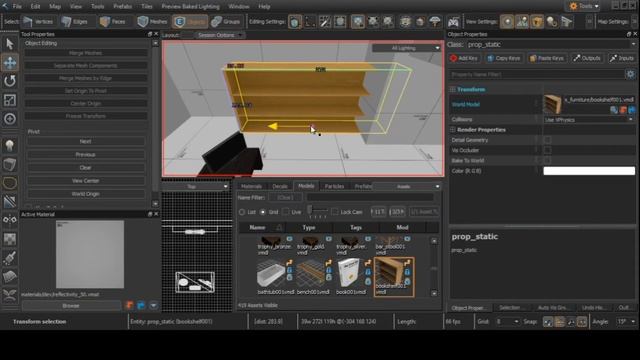The height and width of the screenshot is (360, 640).
Task: Check the Vis Occluder checkbox
Action: tap(548, 150)
